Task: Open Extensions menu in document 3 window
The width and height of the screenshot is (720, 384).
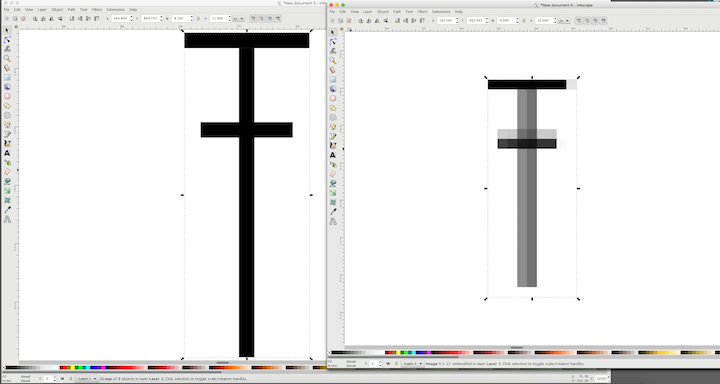Action: click(116, 9)
